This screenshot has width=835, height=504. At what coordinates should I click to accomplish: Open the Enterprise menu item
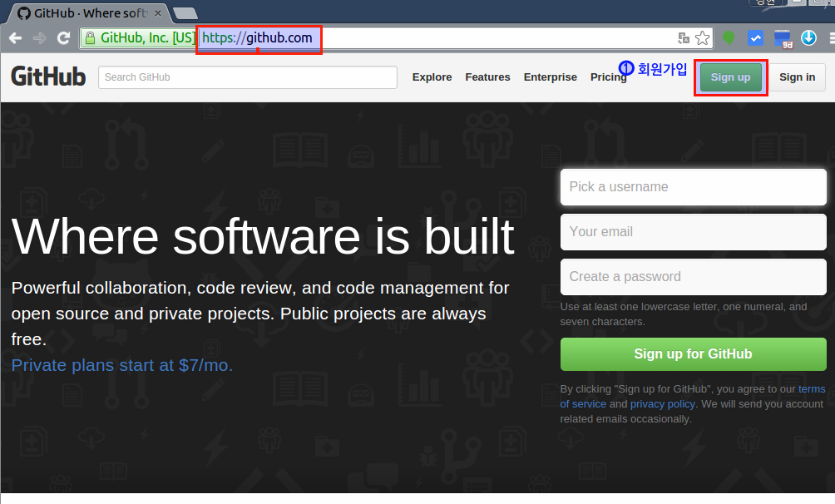click(550, 77)
